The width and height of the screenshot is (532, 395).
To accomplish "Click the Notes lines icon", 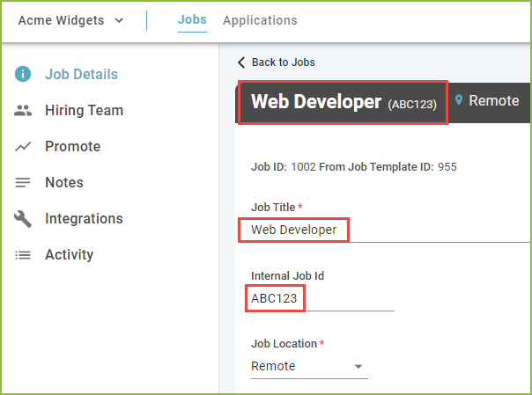I will click(23, 183).
